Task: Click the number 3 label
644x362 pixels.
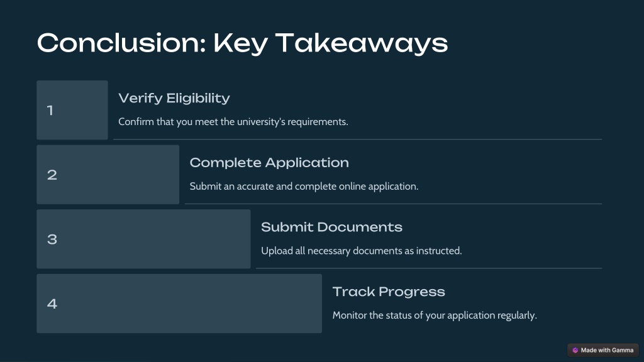Action: (x=52, y=239)
